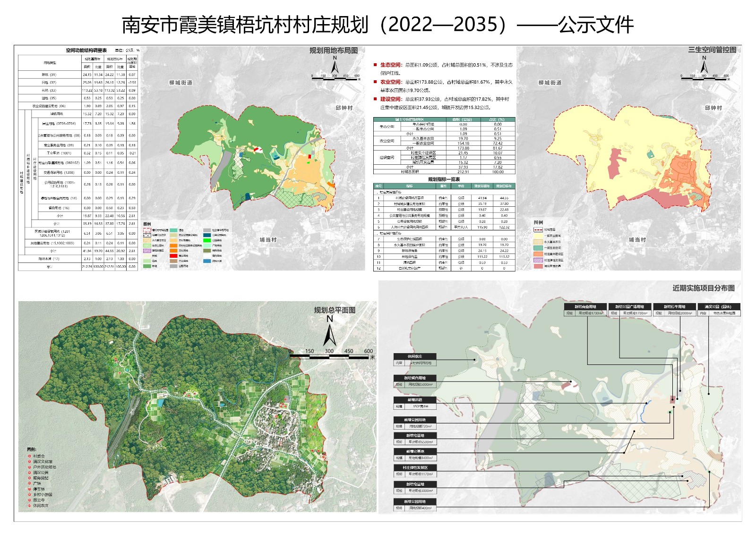Click the purple 村庄弹性发展区 legend swatch
The width and height of the screenshot is (756, 533).
[x=538, y=260]
